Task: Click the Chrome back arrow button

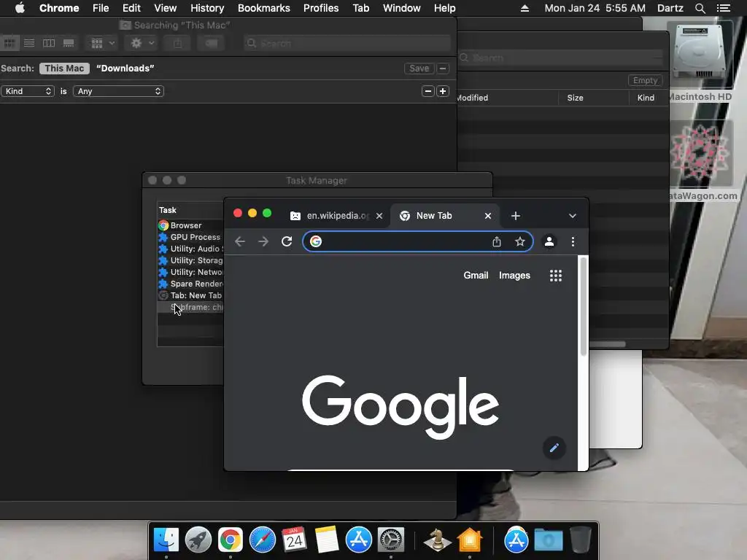Action: click(239, 241)
